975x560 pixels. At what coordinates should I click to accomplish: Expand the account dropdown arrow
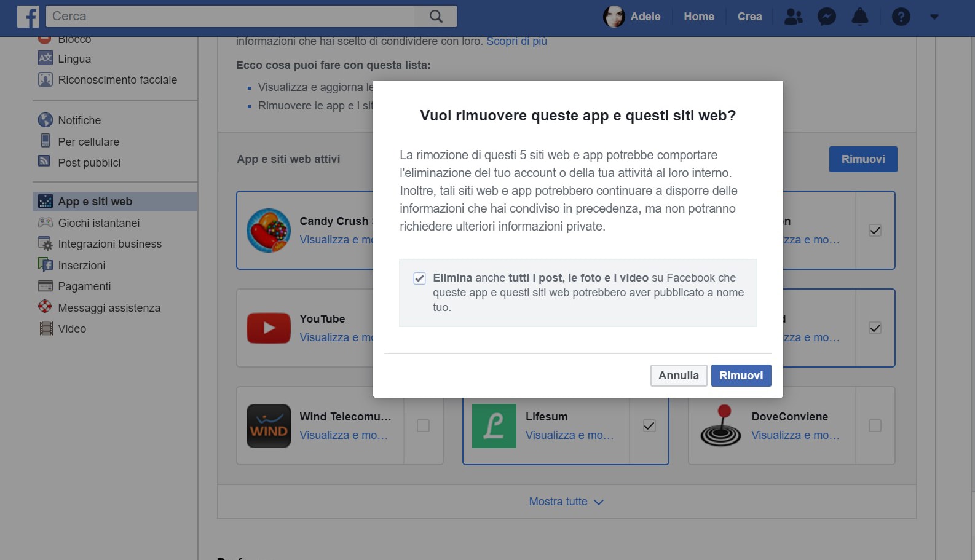click(x=934, y=17)
